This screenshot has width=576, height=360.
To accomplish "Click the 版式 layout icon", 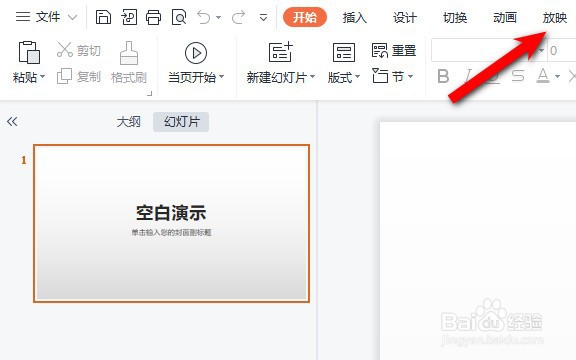I will pos(344,52).
